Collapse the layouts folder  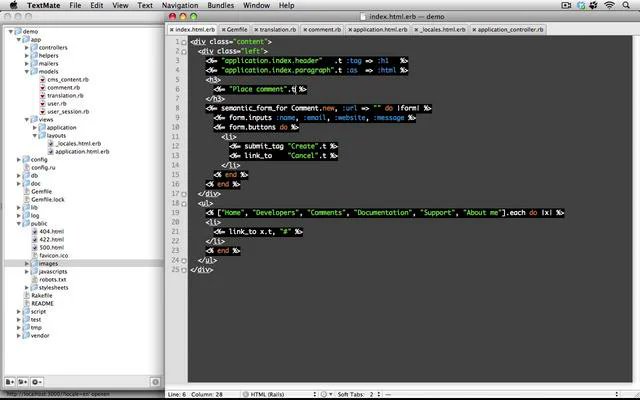tap(35, 136)
